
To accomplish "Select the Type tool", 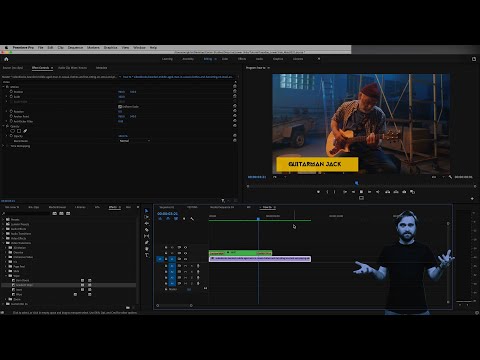I will [x=146, y=255].
